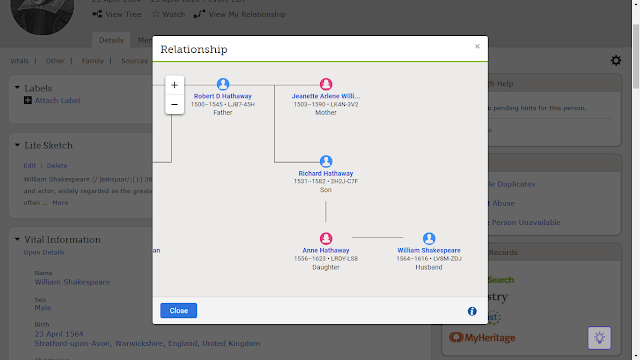Click Jeanette Arlene's female person icon
This screenshot has width=640, height=360.
(326, 84)
